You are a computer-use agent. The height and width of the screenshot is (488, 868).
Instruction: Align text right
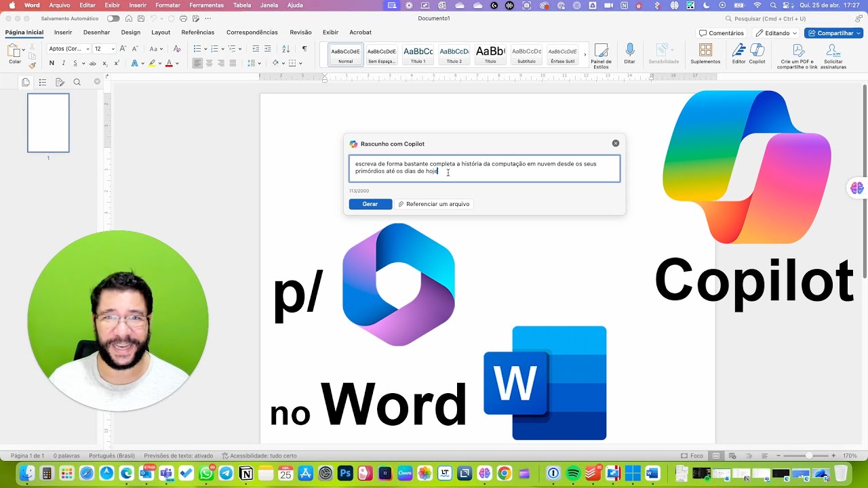coord(221,63)
